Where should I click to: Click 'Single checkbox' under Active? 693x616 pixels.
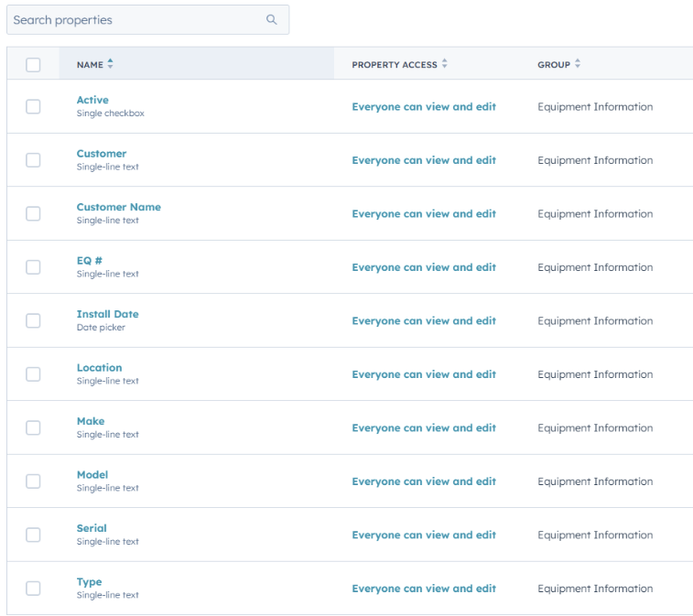pos(111,113)
